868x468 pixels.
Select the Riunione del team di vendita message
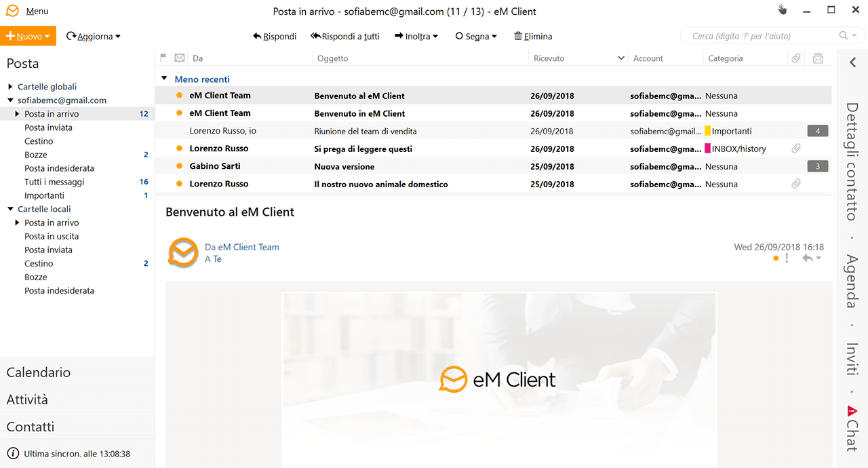click(x=493, y=131)
